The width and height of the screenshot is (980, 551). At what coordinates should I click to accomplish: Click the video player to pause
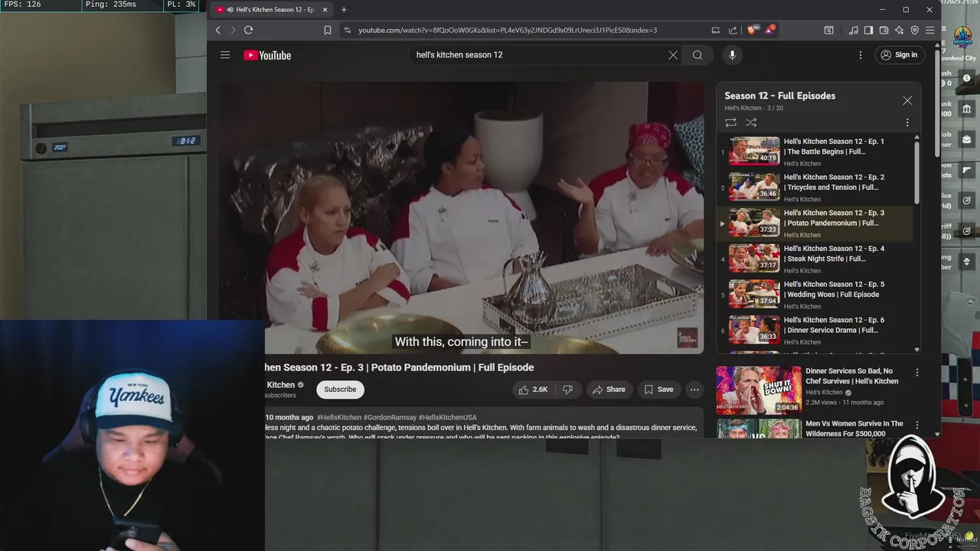click(462, 218)
